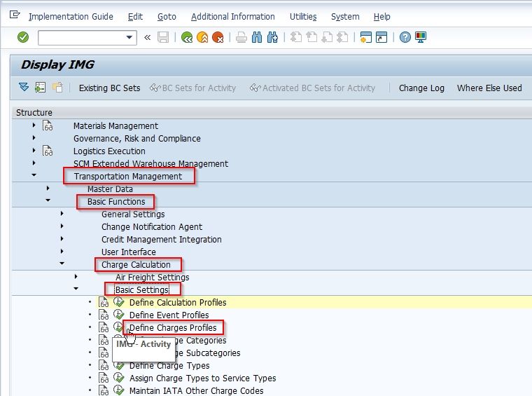532x396 pixels.
Task: Click the Next Page icon
Action: click(x=327, y=37)
